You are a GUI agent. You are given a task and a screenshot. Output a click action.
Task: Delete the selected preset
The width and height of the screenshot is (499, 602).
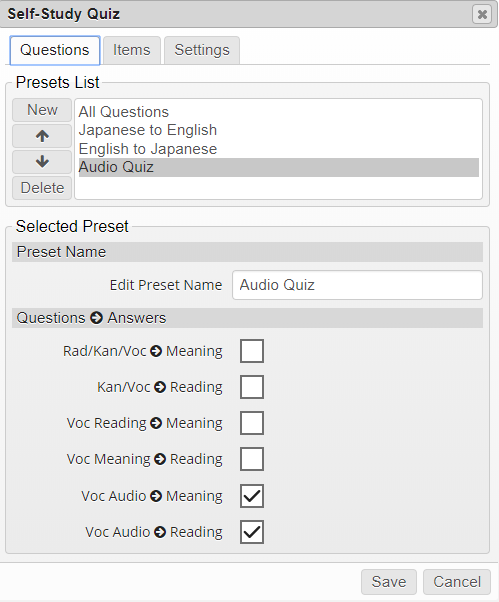(42, 188)
